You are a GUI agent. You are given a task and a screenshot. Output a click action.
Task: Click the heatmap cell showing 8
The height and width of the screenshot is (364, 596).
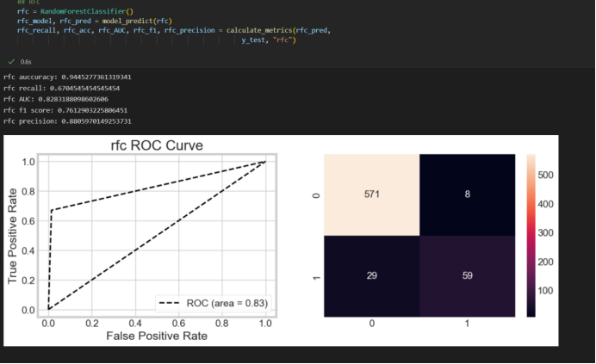tap(467, 195)
